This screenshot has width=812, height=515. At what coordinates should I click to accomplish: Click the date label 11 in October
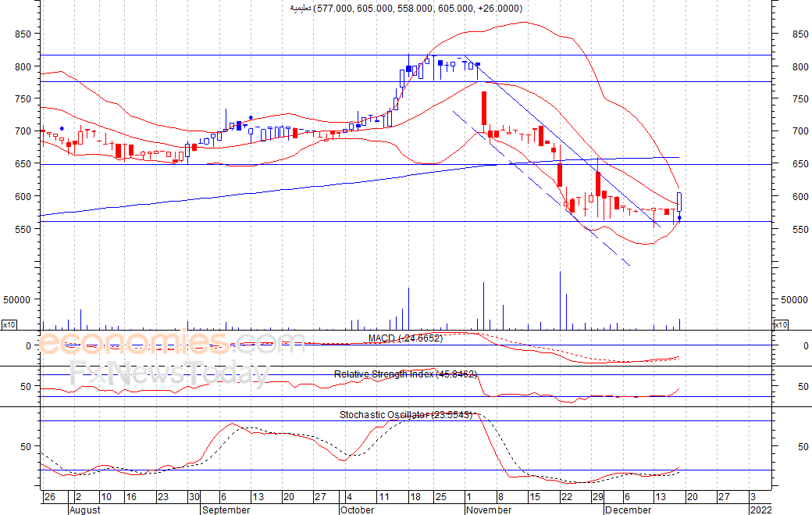tap(383, 497)
